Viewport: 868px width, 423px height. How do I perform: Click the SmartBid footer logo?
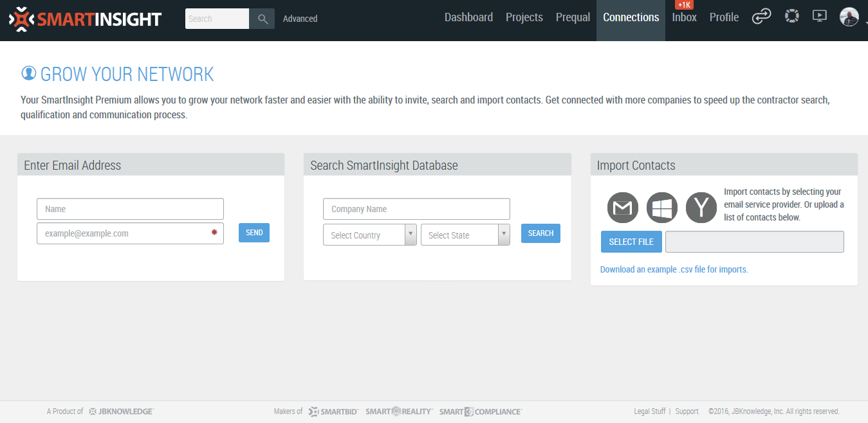[x=333, y=411]
